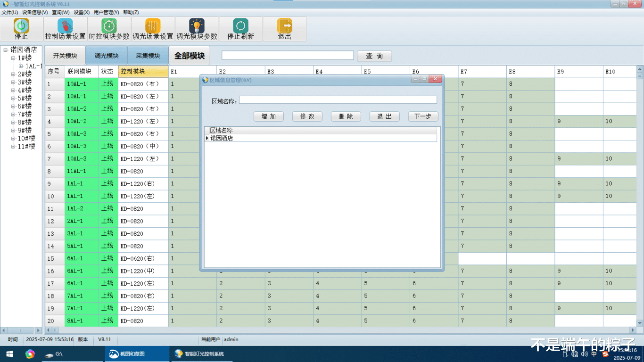Click the 退出 exit icon in toolbar
Viewport: 644px width, 362px height.
[284, 26]
